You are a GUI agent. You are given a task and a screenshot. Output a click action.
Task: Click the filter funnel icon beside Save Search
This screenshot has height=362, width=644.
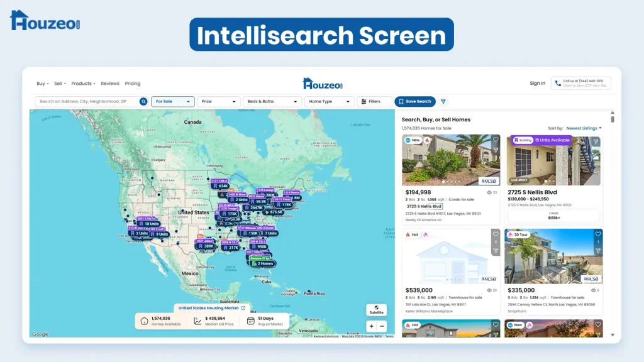pos(443,101)
